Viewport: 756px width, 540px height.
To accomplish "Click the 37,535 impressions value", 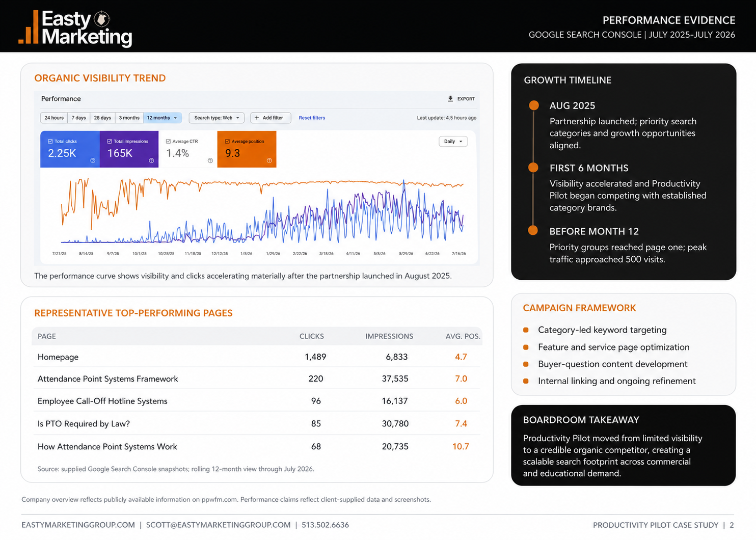I will tap(395, 379).
